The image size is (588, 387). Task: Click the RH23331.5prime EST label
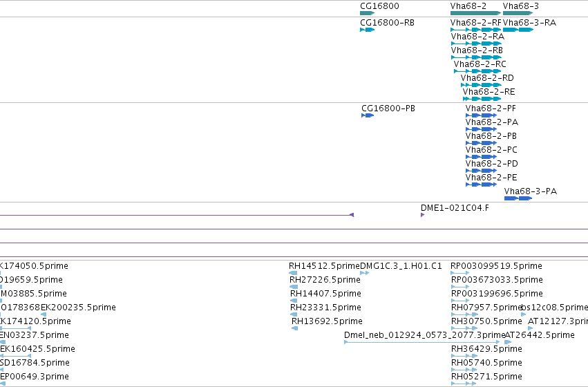coord(325,308)
